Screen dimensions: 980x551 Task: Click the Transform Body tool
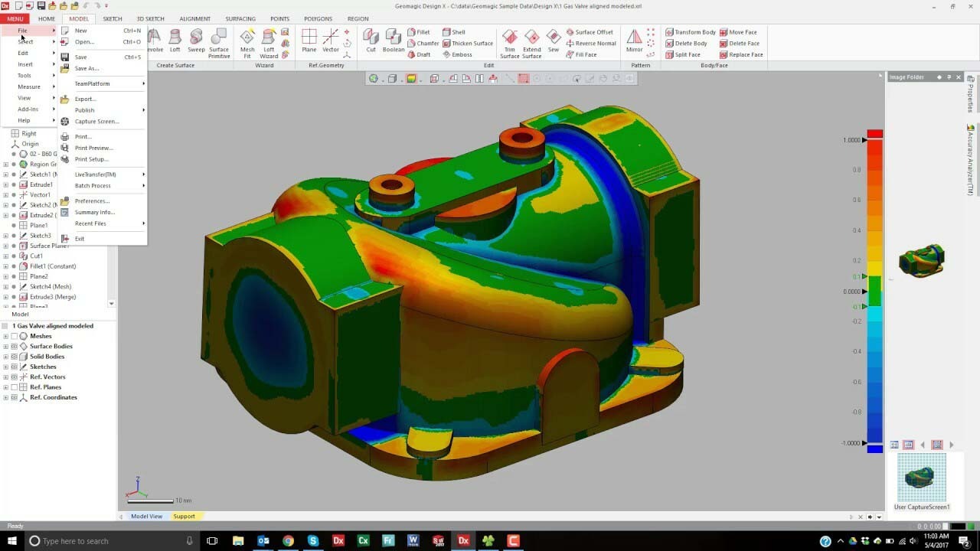click(x=691, y=32)
